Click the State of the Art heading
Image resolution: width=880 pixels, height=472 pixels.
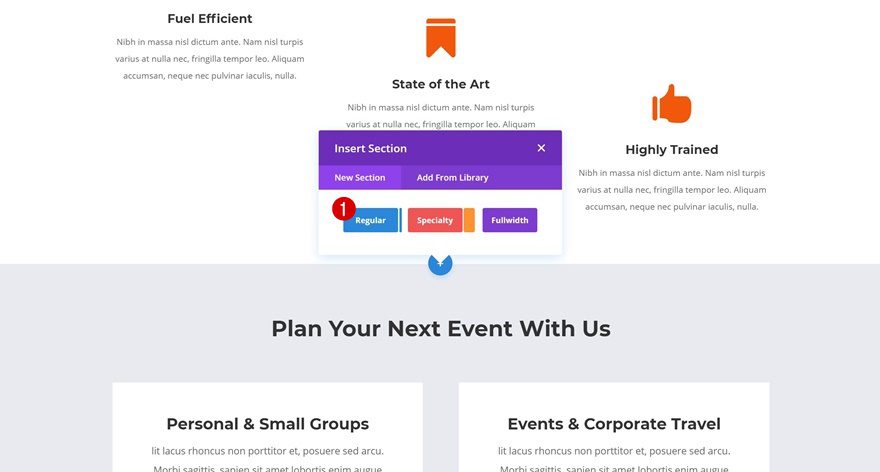click(x=440, y=84)
